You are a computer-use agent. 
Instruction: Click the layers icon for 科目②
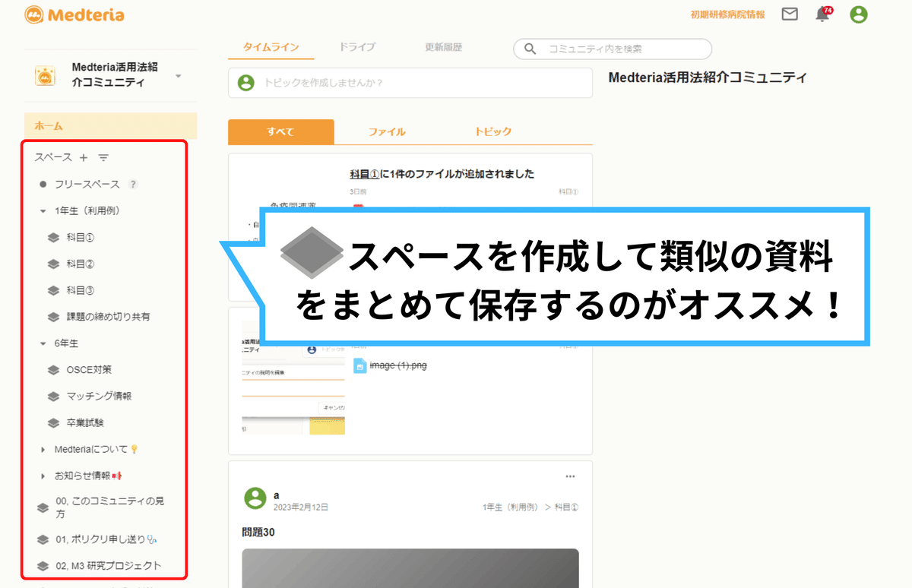pyautogui.click(x=53, y=264)
